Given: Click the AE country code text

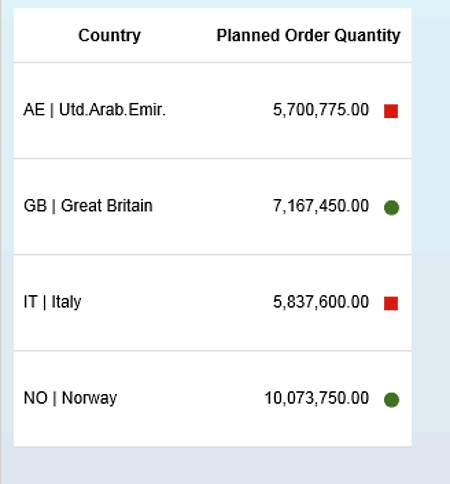Looking at the screenshot, I should click(34, 110).
